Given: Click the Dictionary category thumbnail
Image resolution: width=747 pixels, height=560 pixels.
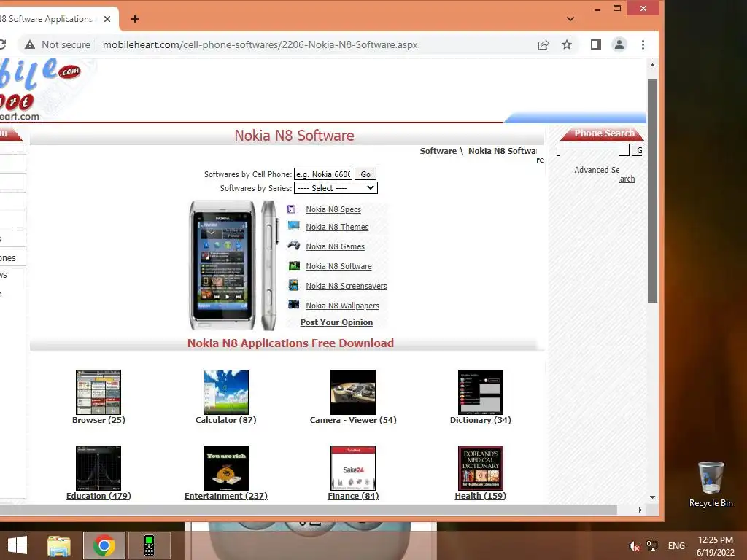Looking at the screenshot, I should 481,392.
